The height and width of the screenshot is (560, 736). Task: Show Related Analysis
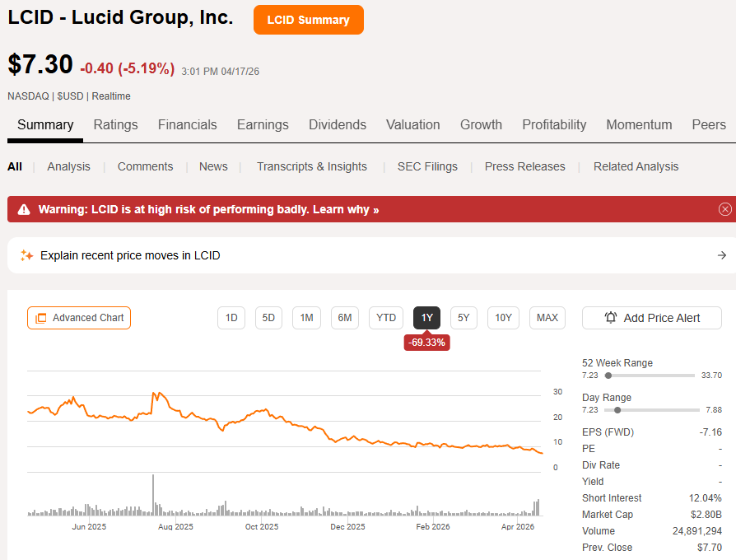(636, 166)
